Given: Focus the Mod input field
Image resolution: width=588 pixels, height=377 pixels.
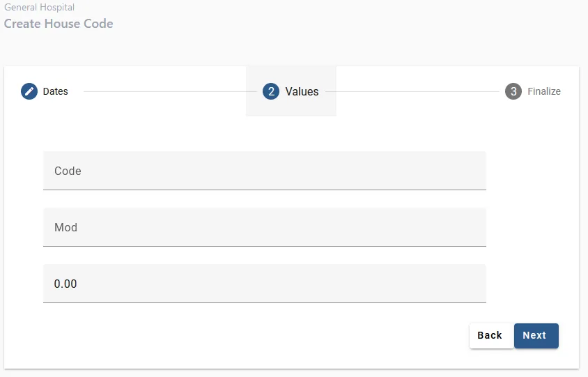Looking at the screenshot, I should coord(265,227).
